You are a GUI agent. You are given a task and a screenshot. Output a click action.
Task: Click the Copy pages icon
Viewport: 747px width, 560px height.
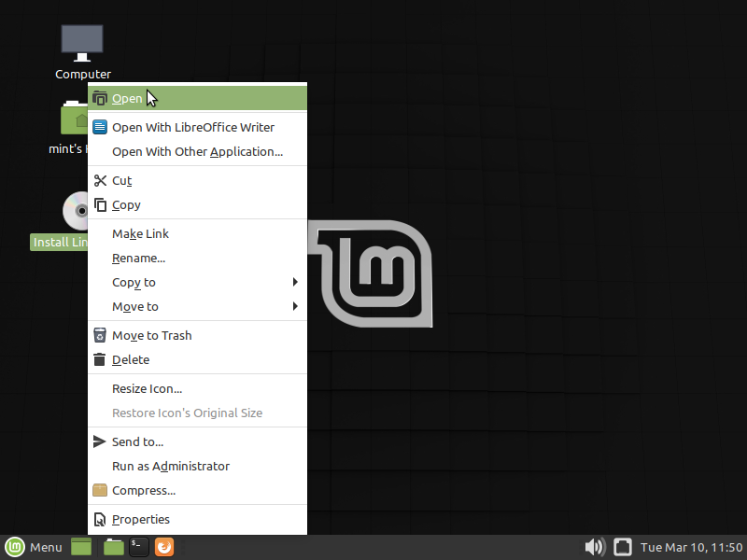click(100, 204)
